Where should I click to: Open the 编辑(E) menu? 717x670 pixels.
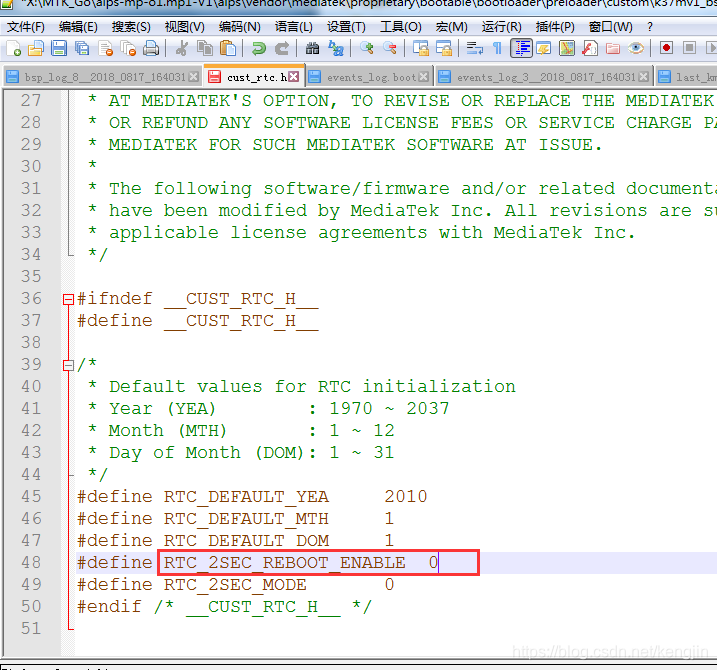pos(78,27)
